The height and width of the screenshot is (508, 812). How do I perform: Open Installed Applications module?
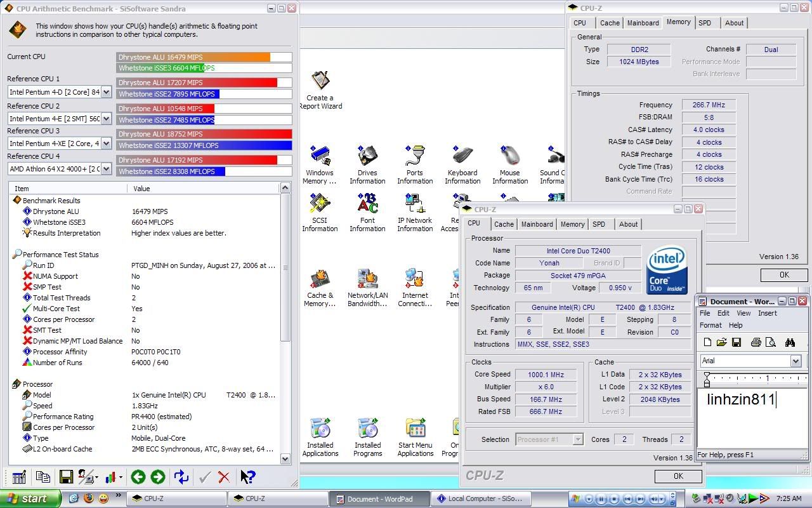tap(320, 437)
